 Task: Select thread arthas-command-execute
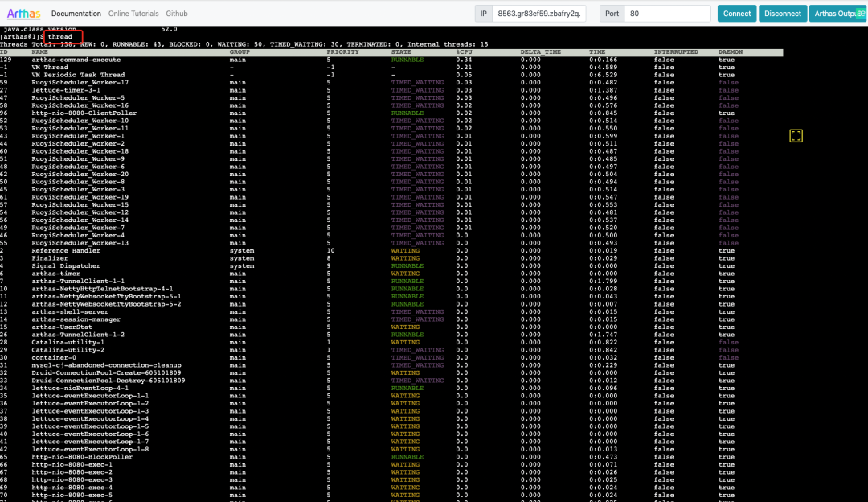tap(76, 60)
